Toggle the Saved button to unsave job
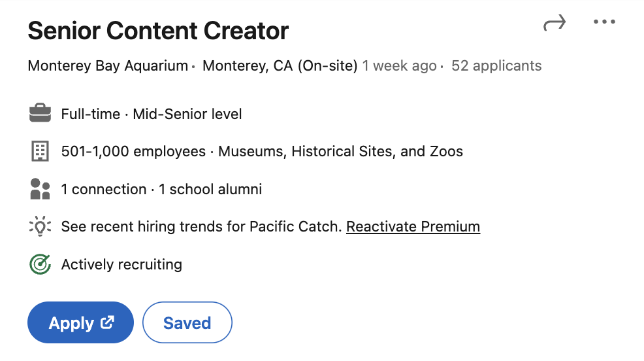Image resolution: width=644 pixels, height=361 pixels. click(187, 322)
